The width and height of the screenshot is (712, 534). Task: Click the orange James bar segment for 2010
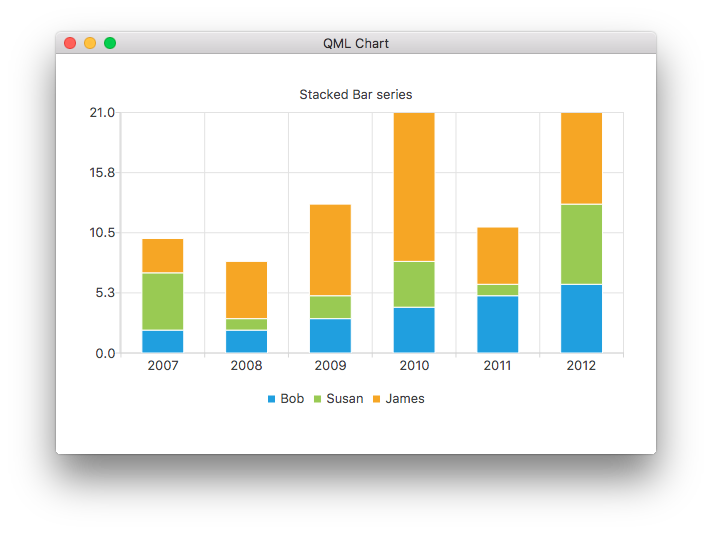(x=414, y=187)
